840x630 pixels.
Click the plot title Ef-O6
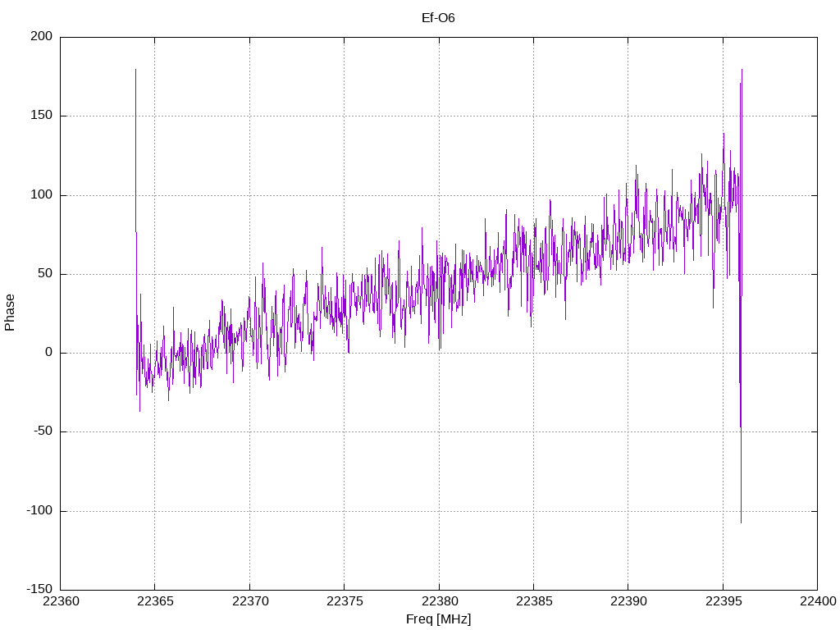(438, 18)
